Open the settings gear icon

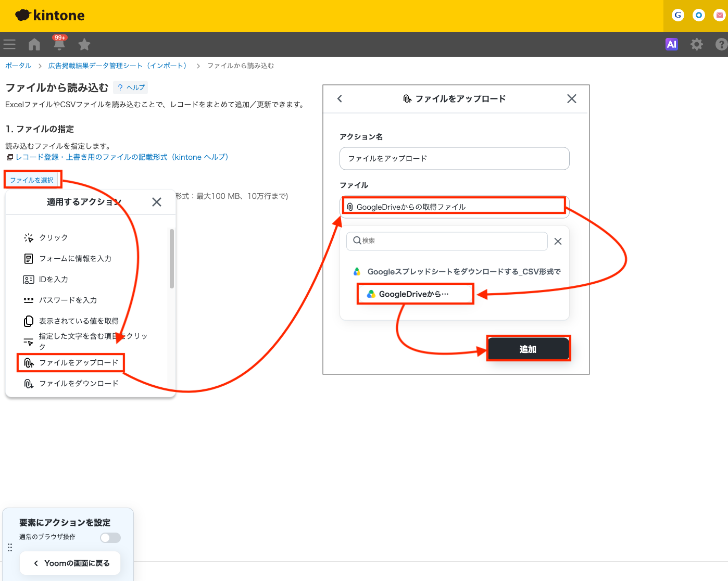697,44
